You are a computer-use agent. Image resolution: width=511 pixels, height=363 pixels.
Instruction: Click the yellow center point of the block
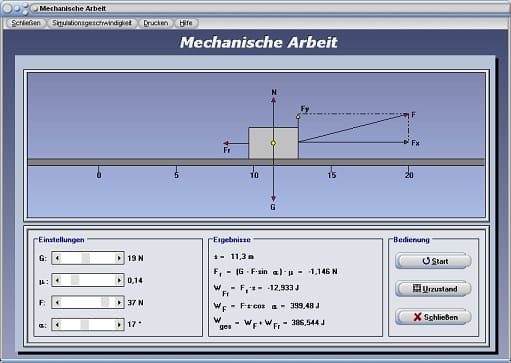click(x=273, y=143)
